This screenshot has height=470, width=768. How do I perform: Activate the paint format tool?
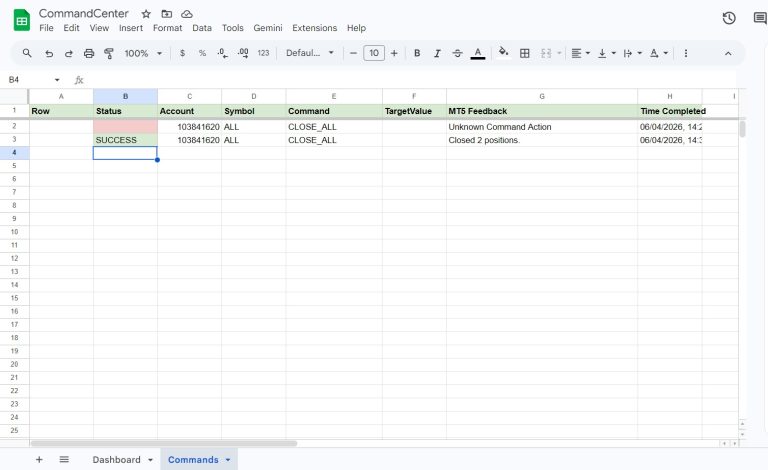click(109, 53)
